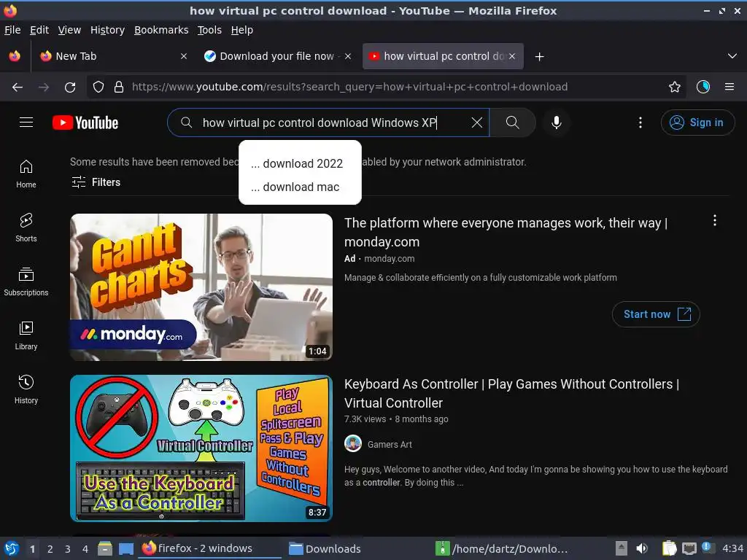Open Keyboard As Controller video thumbnail

click(201, 448)
